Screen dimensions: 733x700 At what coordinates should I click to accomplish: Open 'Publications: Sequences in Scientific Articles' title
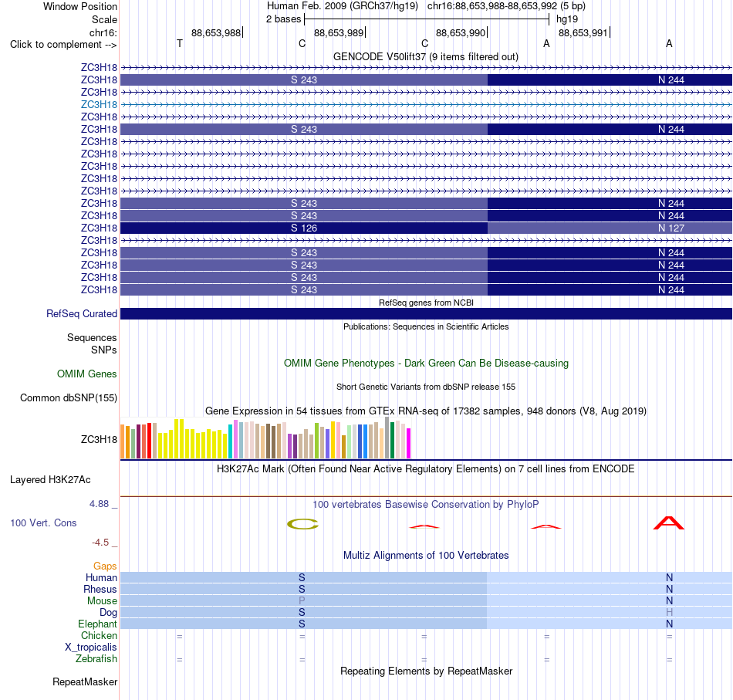426,326
